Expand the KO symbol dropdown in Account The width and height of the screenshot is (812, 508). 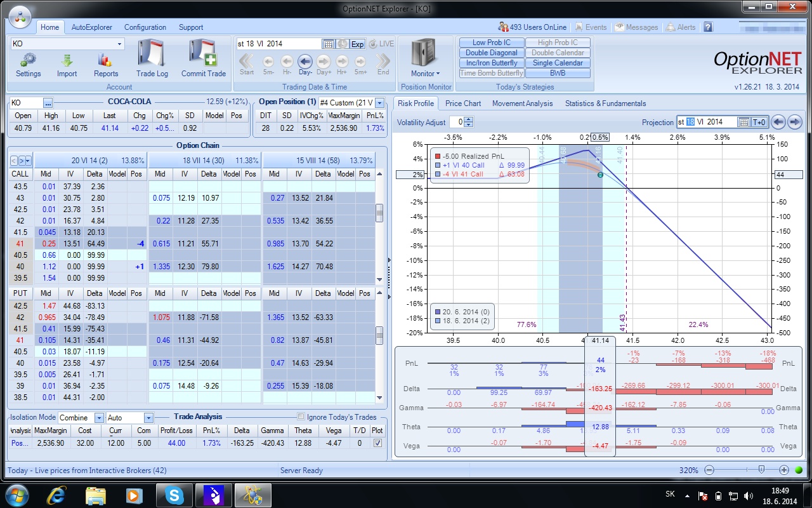pyautogui.click(x=119, y=44)
